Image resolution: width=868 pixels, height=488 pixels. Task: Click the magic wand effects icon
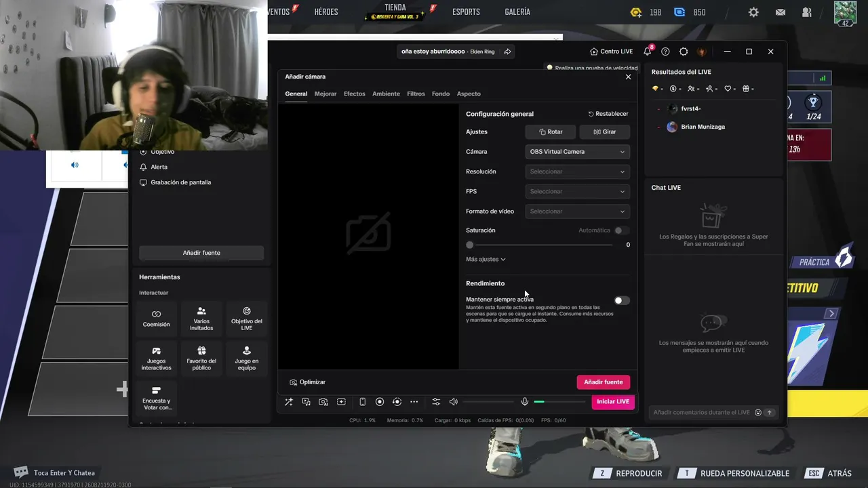point(289,402)
